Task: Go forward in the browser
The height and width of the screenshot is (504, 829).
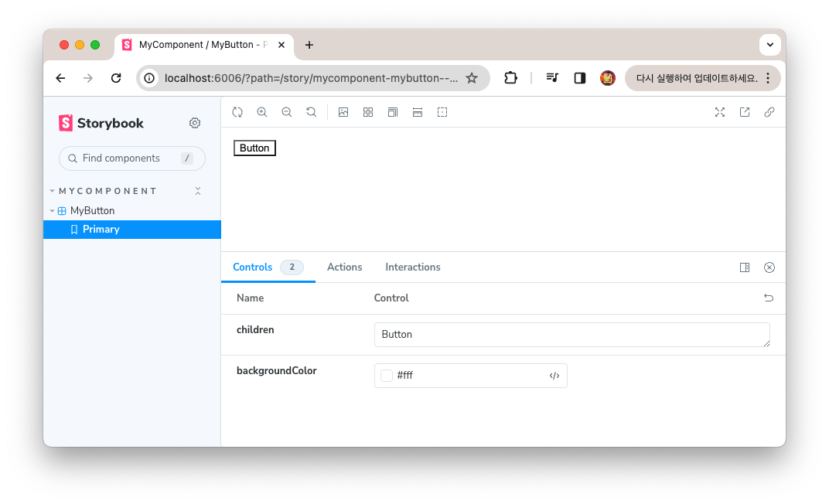Action: coord(87,78)
